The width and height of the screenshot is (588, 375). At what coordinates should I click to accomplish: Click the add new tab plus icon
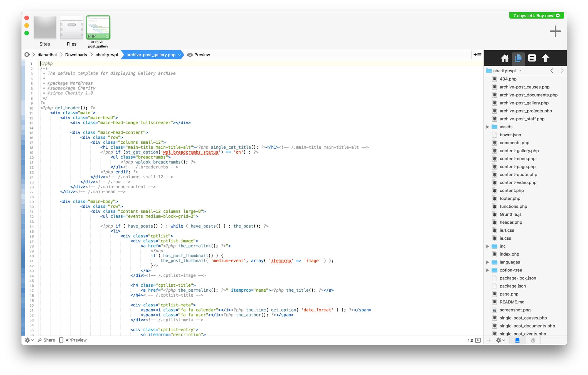556,32
